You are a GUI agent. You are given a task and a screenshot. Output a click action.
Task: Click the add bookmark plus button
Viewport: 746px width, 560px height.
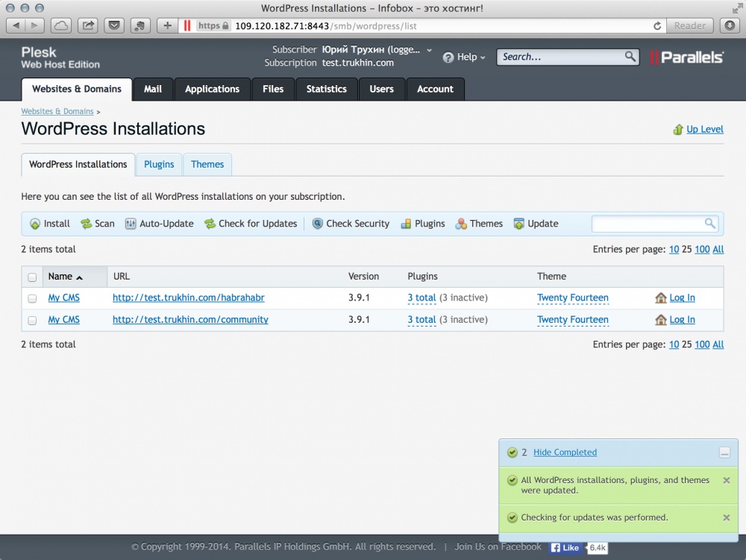[167, 25]
